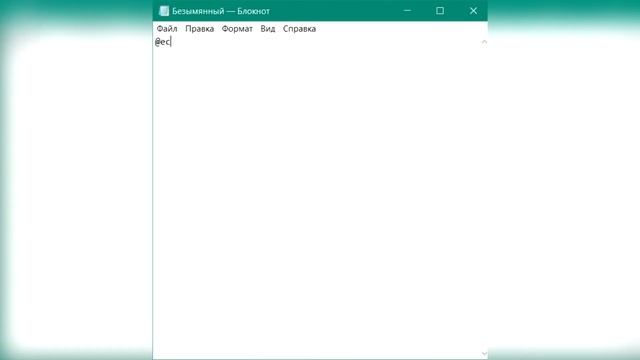640x360 pixels.
Task: Click in the text area after "@ec"
Action: click(171, 42)
